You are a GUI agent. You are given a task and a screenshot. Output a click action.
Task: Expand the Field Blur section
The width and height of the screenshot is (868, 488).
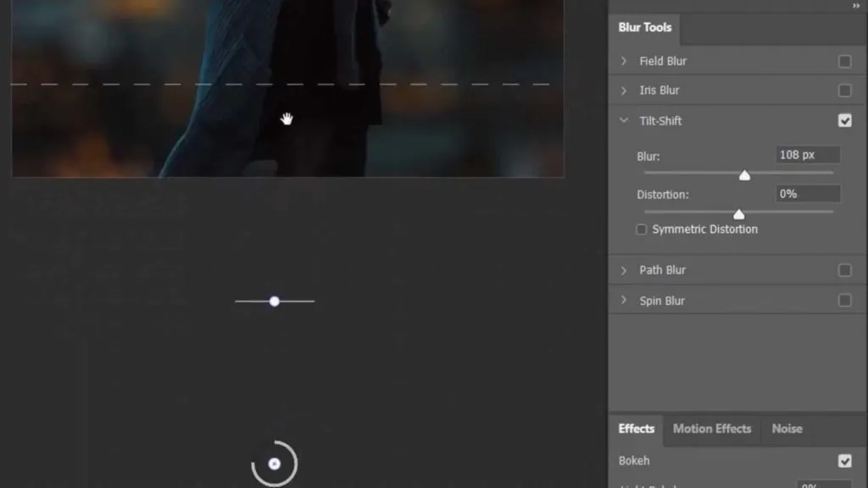[625, 61]
